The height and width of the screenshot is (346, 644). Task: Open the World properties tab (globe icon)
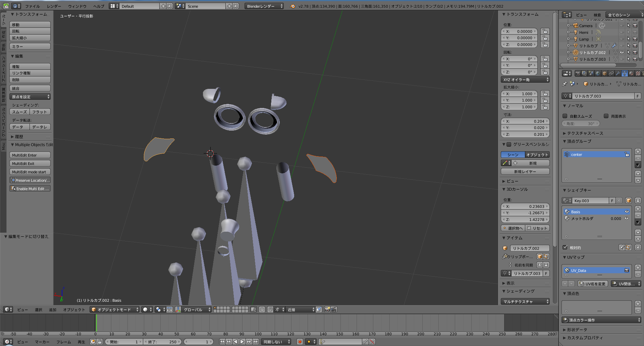[x=598, y=73]
